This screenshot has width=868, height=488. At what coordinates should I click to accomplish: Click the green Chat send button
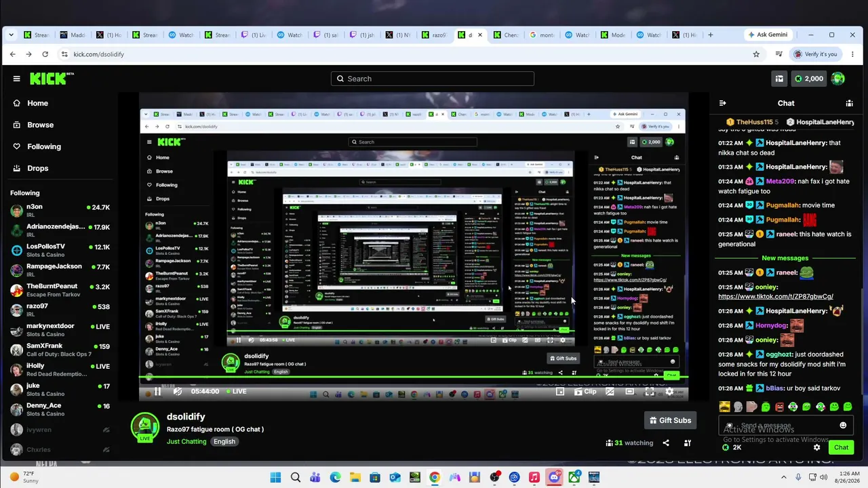(x=841, y=447)
